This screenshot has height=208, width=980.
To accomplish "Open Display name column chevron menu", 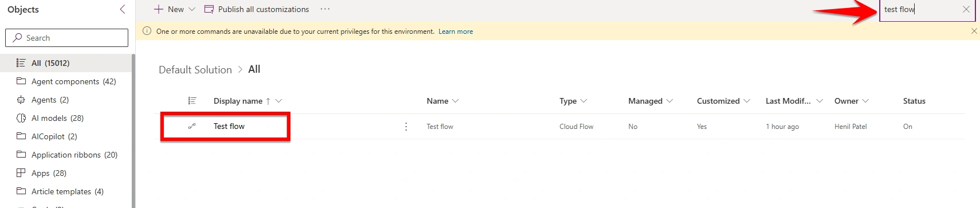I will 279,101.
